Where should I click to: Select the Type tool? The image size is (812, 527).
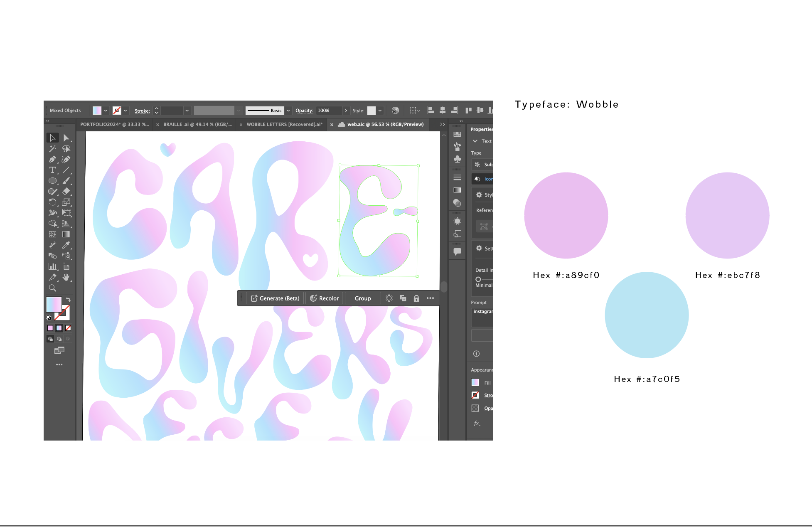[x=52, y=170]
